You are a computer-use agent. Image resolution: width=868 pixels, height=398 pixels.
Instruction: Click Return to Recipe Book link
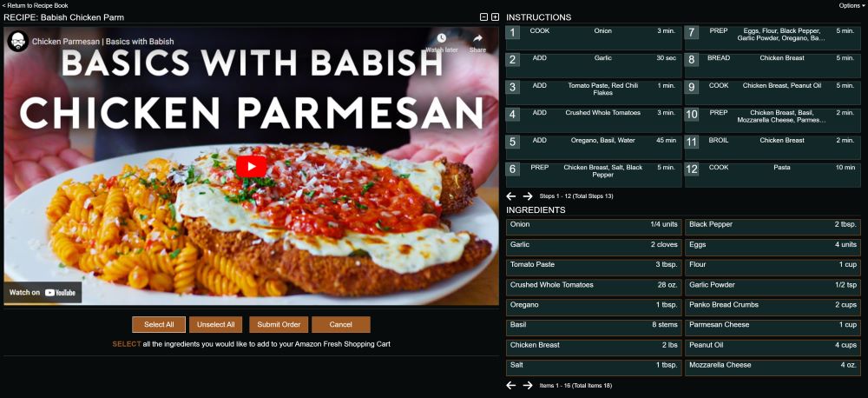click(35, 5)
